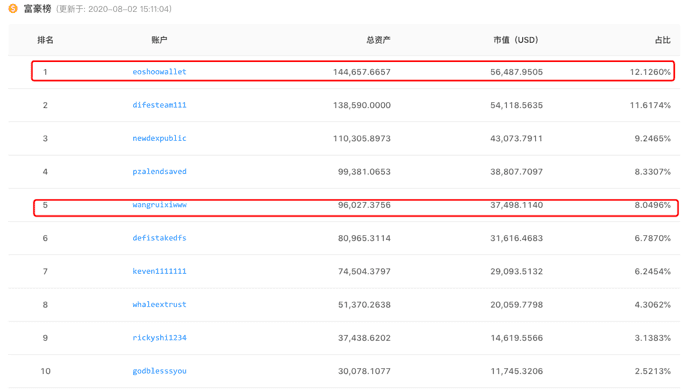The height and width of the screenshot is (390, 692).
Task: Select total assets value 110,305.8973
Action: coord(362,139)
